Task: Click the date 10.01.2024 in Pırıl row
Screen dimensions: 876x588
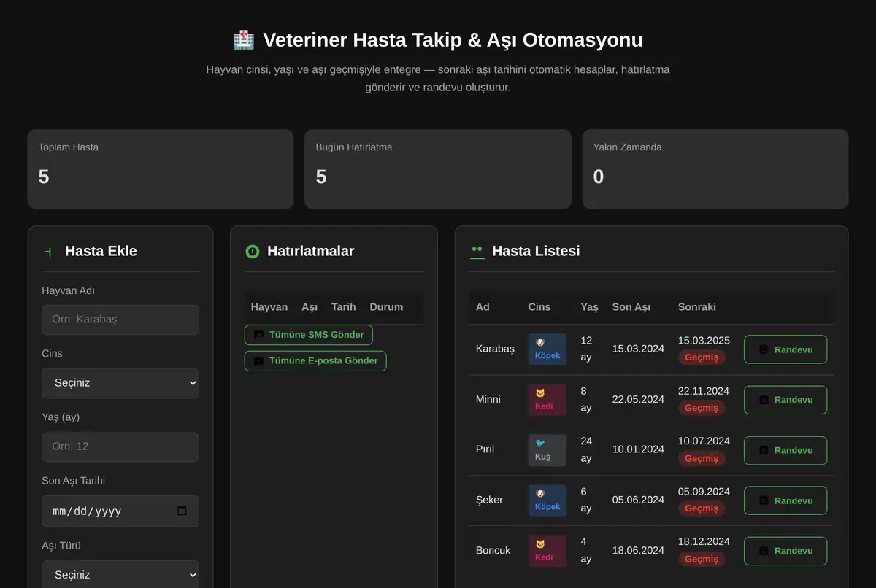Action: tap(638, 449)
